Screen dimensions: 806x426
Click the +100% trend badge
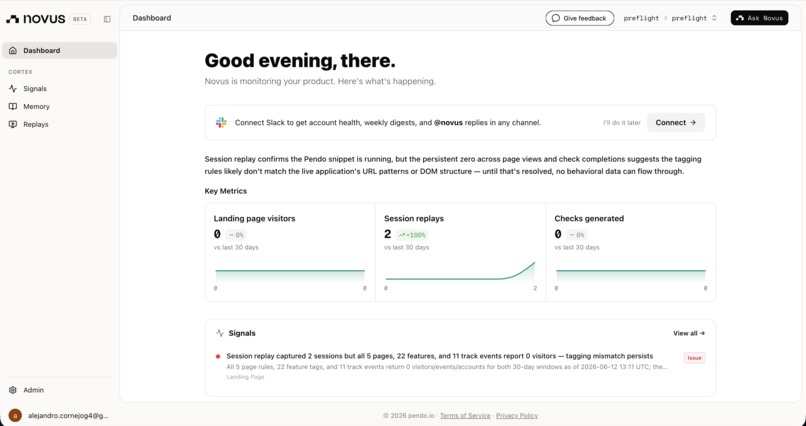click(x=412, y=235)
